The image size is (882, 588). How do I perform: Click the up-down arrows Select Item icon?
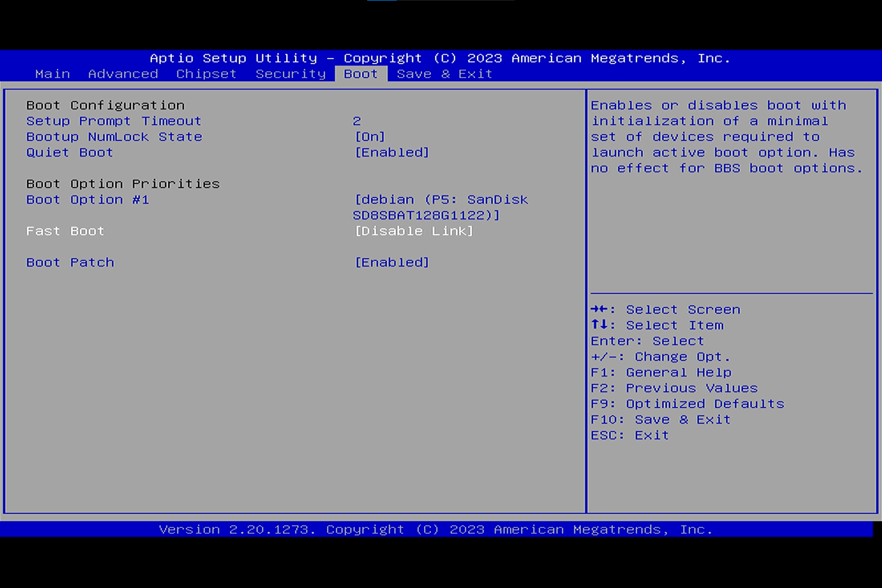pyautogui.click(x=599, y=324)
